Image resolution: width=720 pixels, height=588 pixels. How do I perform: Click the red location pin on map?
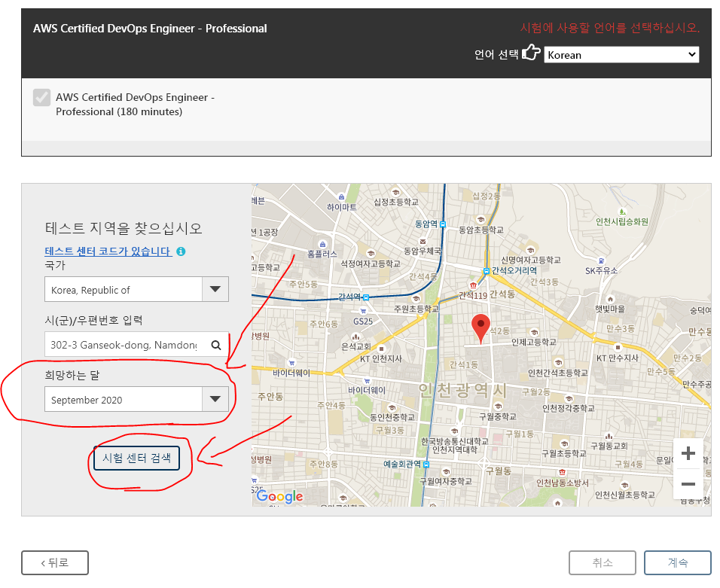pos(481,328)
